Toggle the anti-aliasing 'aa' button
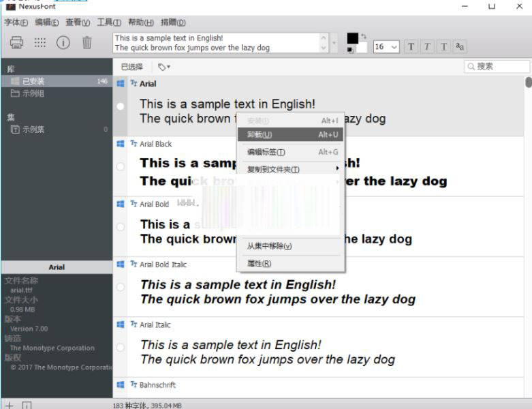Screen dimensions: 532x409 pos(460,46)
